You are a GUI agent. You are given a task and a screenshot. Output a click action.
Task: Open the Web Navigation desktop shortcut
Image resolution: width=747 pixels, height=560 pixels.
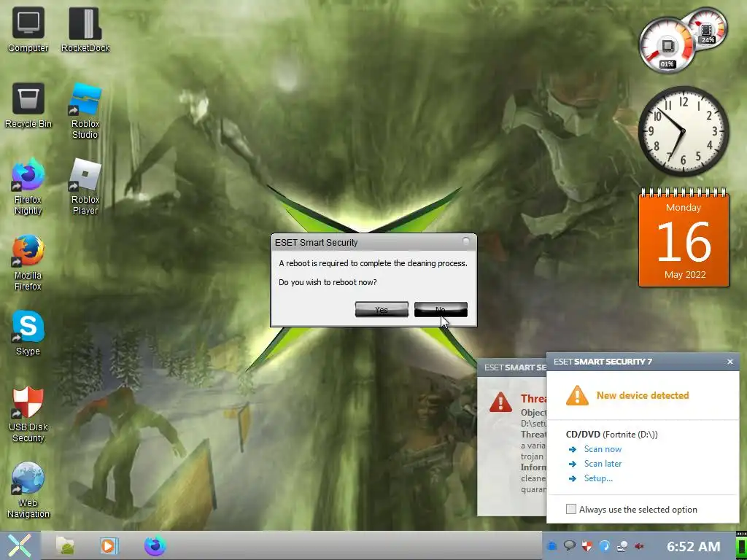(28, 490)
